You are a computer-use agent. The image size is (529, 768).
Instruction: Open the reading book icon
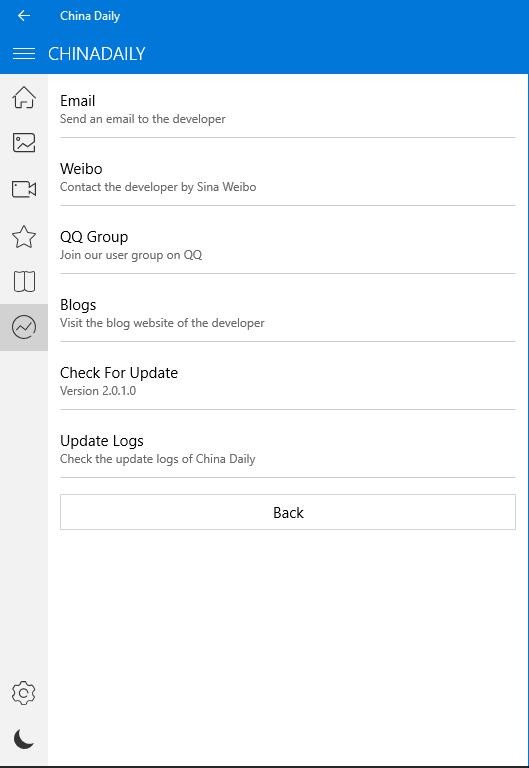pyautogui.click(x=24, y=281)
